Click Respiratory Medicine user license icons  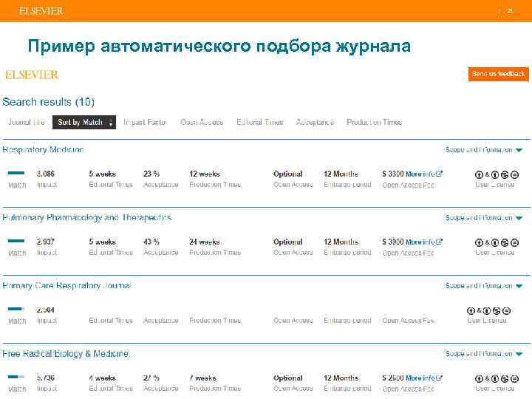pos(497,174)
